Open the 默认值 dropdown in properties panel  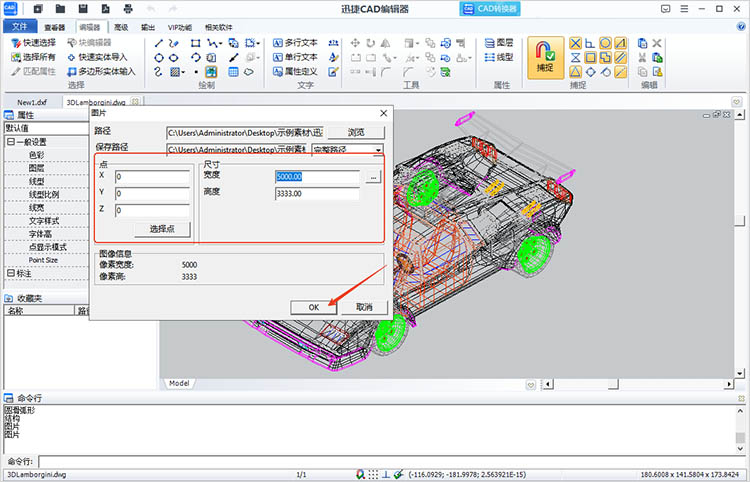click(x=46, y=128)
